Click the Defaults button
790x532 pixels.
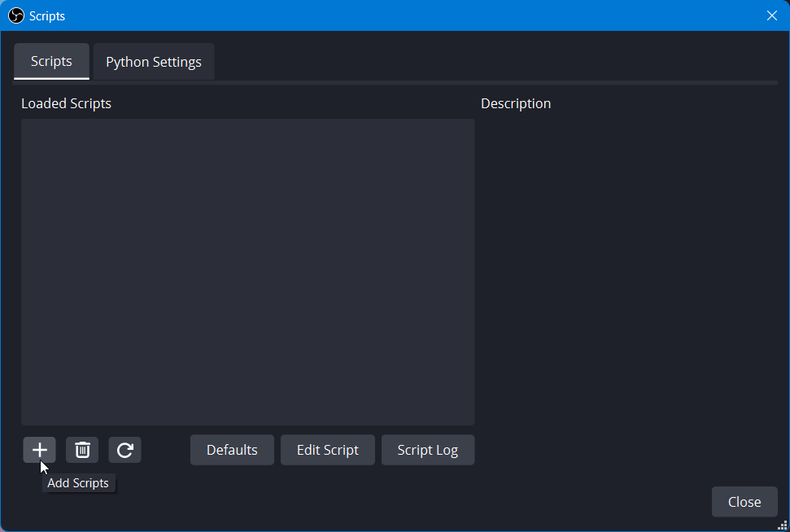[232, 450]
